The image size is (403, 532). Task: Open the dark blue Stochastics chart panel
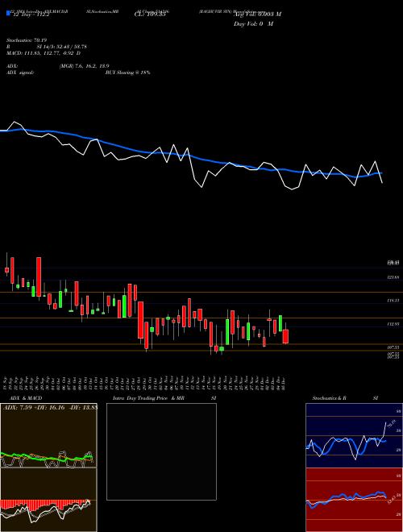point(354,435)
